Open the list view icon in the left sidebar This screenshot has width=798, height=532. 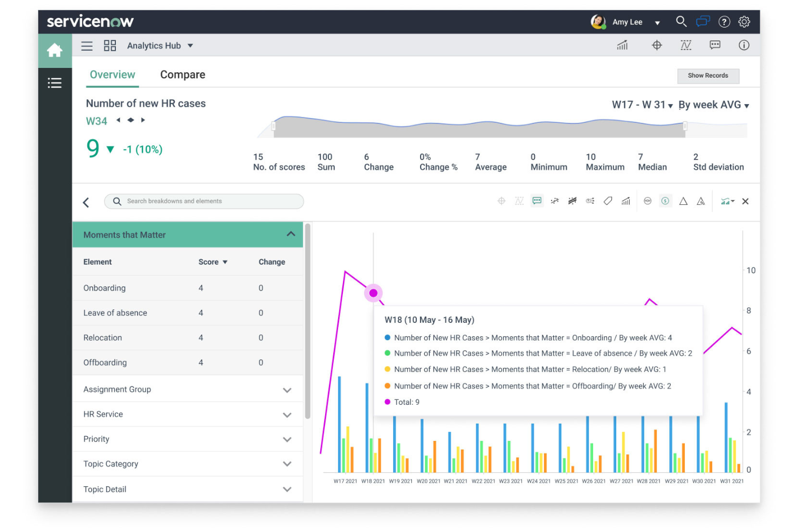[x=54, y=83]
